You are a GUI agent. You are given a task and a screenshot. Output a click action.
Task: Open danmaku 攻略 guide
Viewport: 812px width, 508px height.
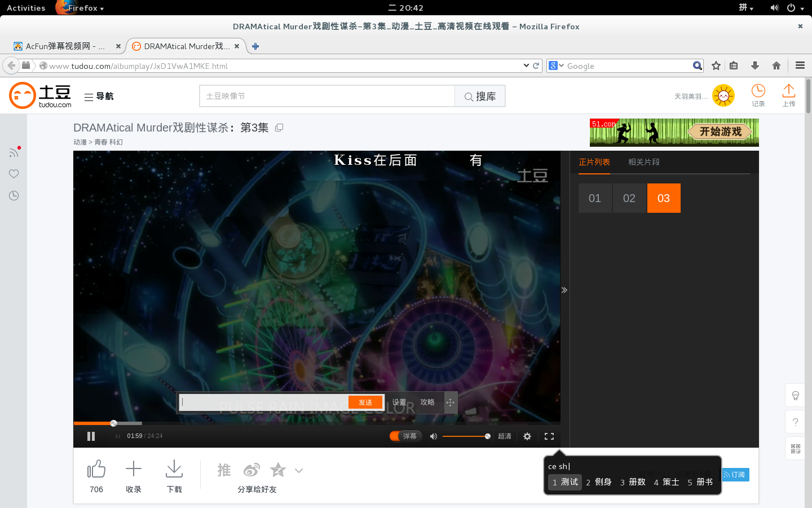click(427, 402)
